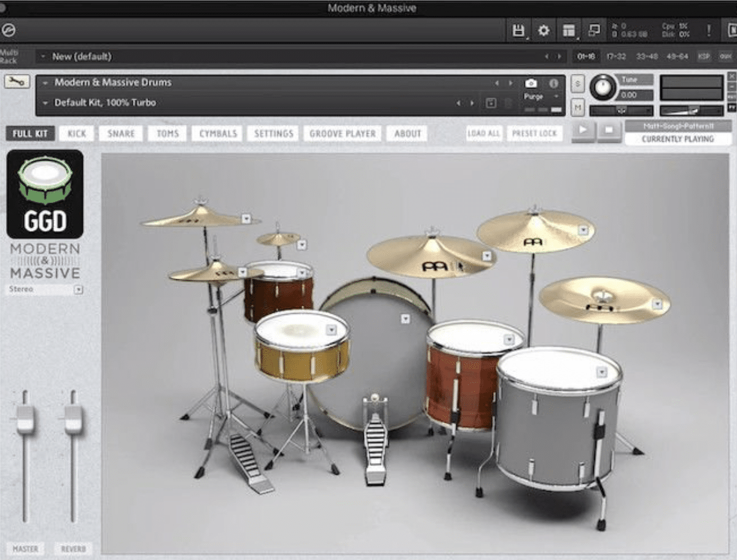Screen dimensions: 737x560
Task: Select previous multi with the left arrow
Action: coord(546,56)
